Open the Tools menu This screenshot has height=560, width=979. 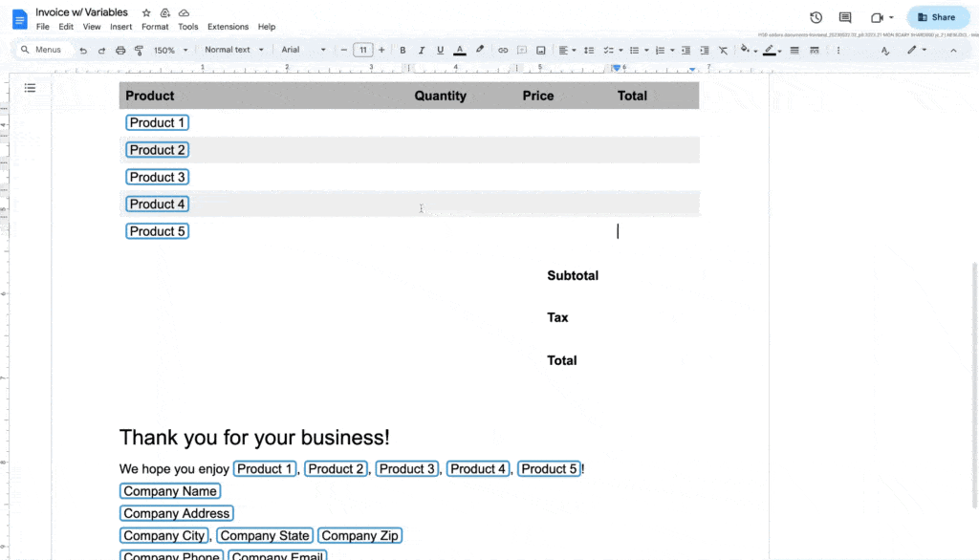point(188,27)
